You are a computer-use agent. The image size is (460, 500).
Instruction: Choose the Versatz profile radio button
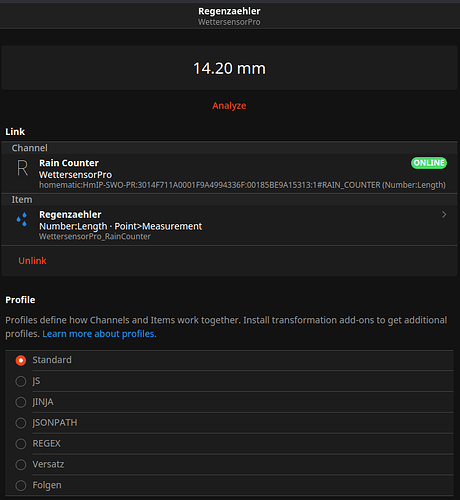(x=21, y=465)
